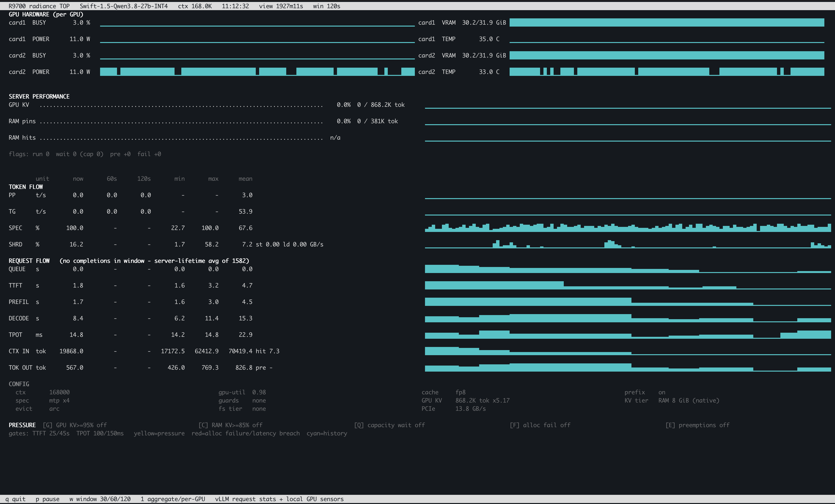Image resolution: width=835 pixels, height=504 pixels.
Task: Click model name 'Swift-1.5-Qwen3.8-27b-INT4' in header
Action: [x=124, y=6]
